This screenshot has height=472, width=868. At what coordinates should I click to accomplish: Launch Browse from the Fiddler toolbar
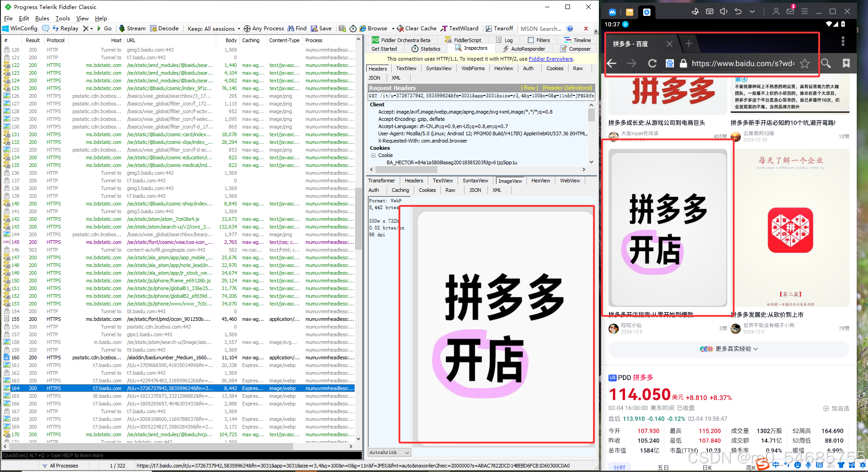tap(374, 28)
